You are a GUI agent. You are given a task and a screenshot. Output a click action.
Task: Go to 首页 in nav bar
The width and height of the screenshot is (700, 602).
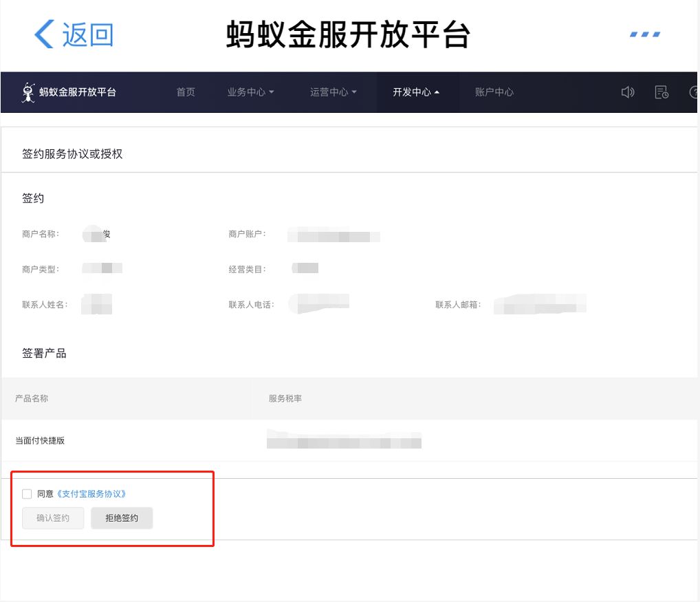point(186,92)
